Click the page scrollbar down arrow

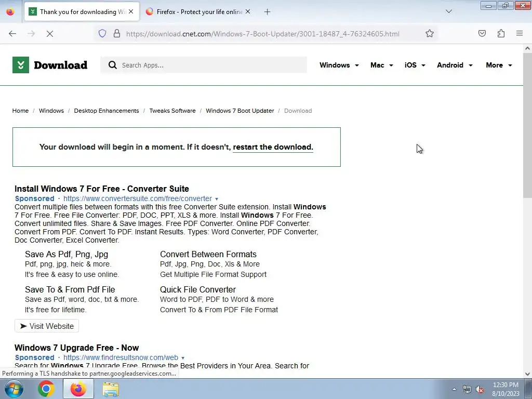point(527,374)
